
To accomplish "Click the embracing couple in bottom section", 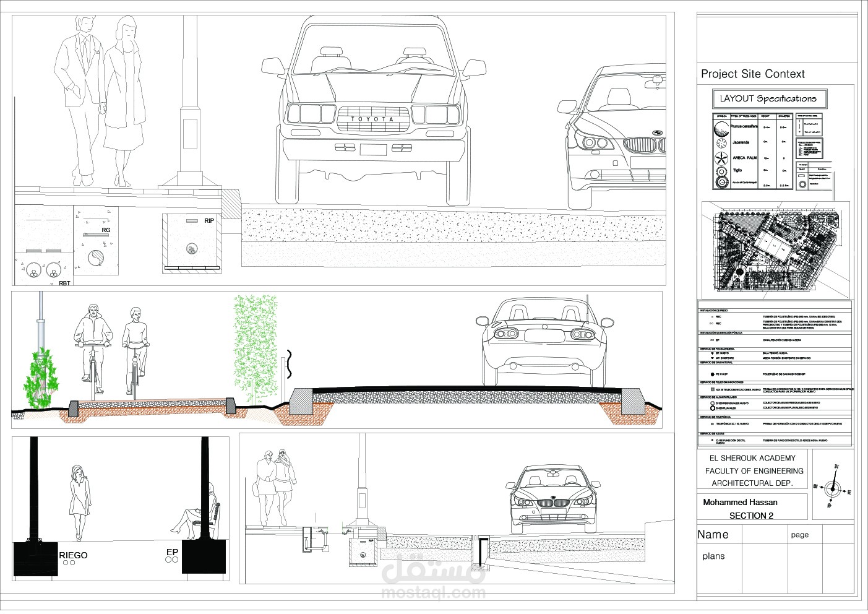I will pyautogui.click(x=276, y=487).
